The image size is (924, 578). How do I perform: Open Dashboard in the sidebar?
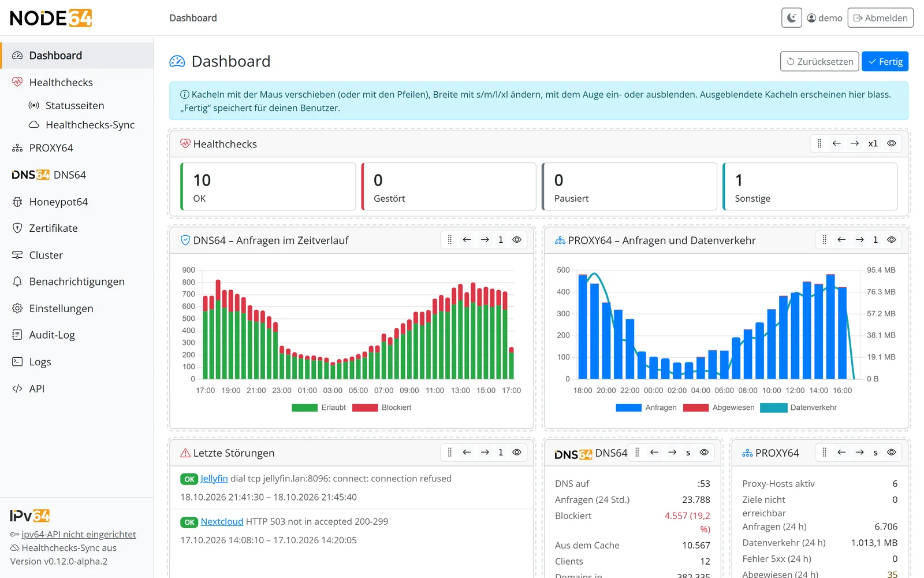[x=77, y=55]
